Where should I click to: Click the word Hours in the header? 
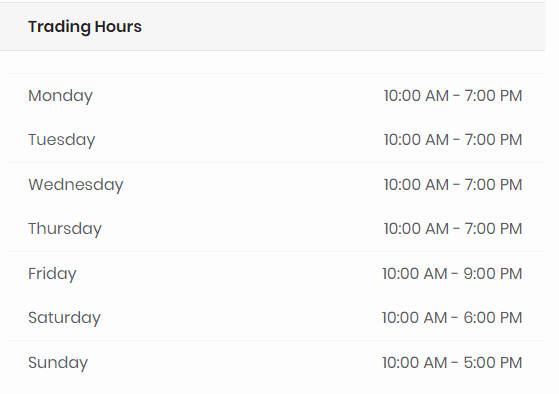118,26
